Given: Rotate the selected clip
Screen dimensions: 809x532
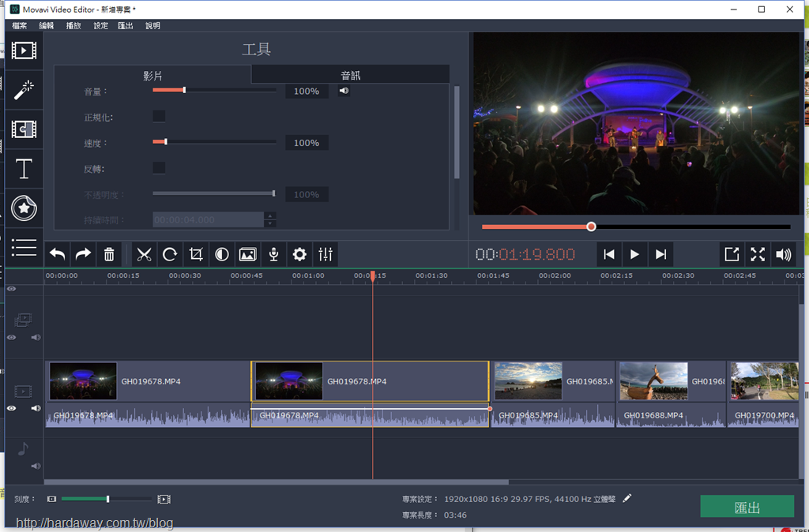Looking at the screenshot, I should [x=170, y=254].
